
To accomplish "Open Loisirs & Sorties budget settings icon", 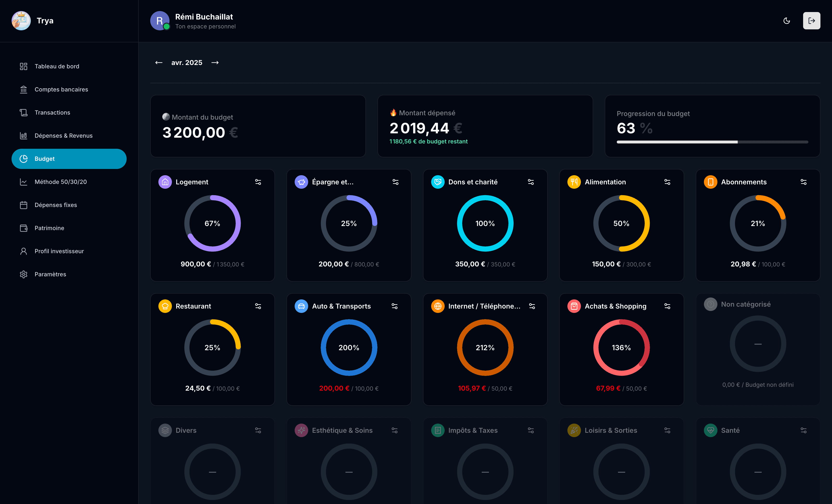I will pyautogui.click(x=667, y=430).
